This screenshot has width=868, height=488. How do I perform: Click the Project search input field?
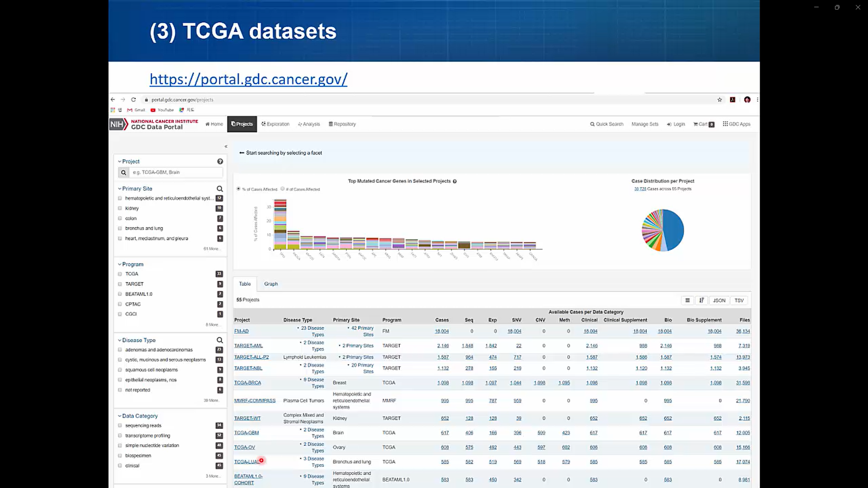click(176, 172)
